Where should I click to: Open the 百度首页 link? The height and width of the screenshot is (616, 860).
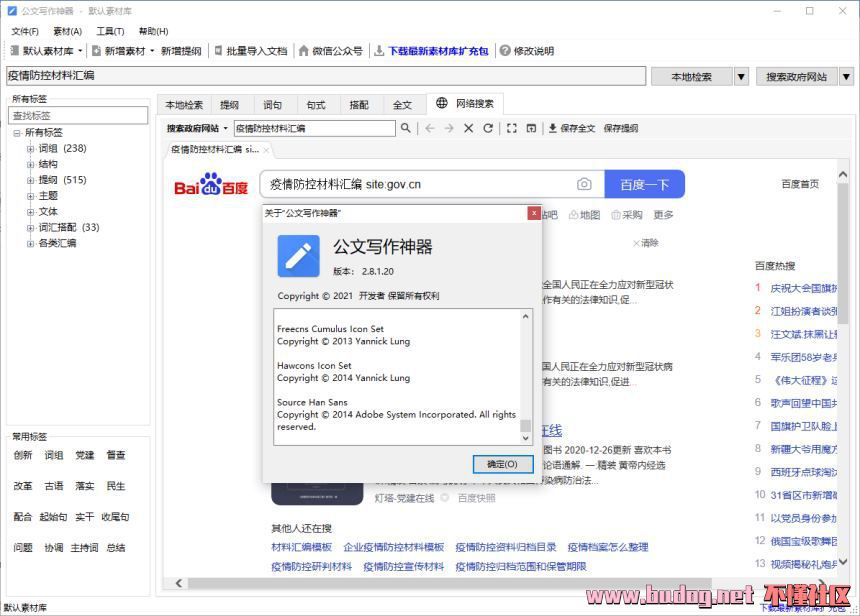click(x=800, y=184)
